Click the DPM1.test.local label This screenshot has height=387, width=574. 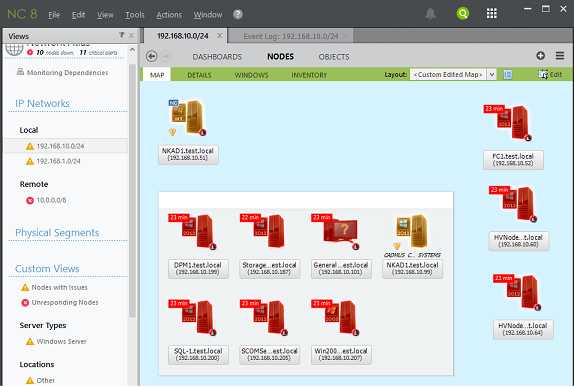coord(198,268)
